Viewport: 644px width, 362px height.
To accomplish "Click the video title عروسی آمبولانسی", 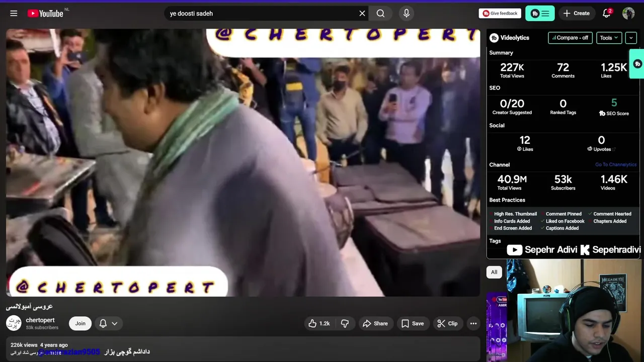I will (29, 306).
